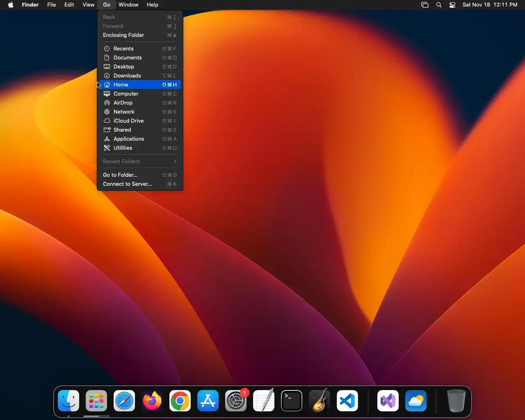The image size is (525, 420).
Task: Expand the Recent Folders submenu
Action: [x=140, y=161]
